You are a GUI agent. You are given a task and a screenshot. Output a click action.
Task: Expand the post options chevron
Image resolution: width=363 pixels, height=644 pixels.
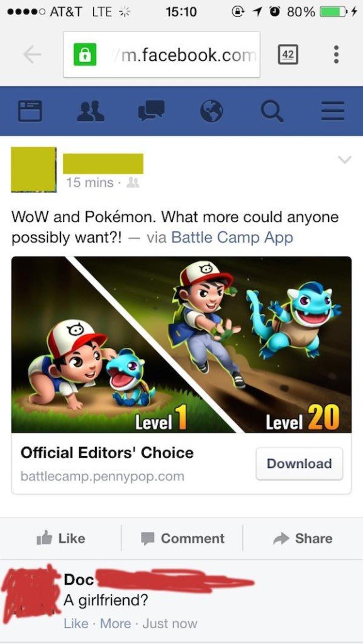tap(345, 159)
